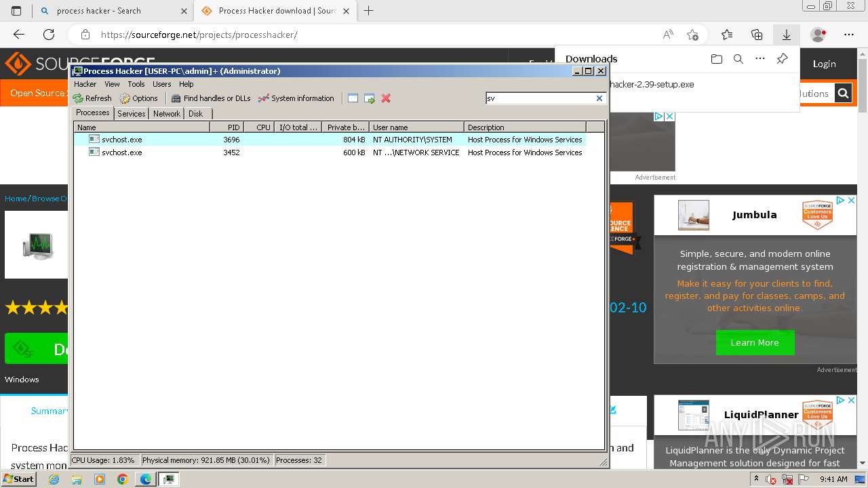Click the NETWORK SERVICE user cell
Image resolution: width=868 pixels, height=488 pixels.
[416, 152]
